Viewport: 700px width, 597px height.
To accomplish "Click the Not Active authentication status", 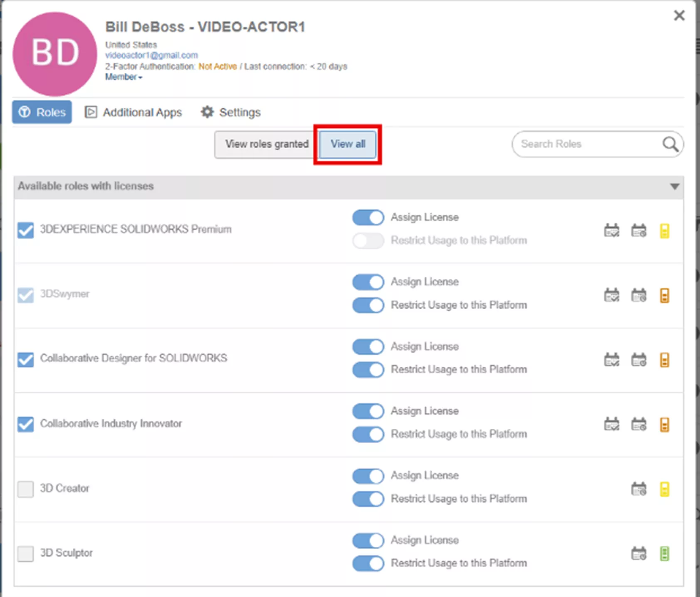I will click(217, 66).
